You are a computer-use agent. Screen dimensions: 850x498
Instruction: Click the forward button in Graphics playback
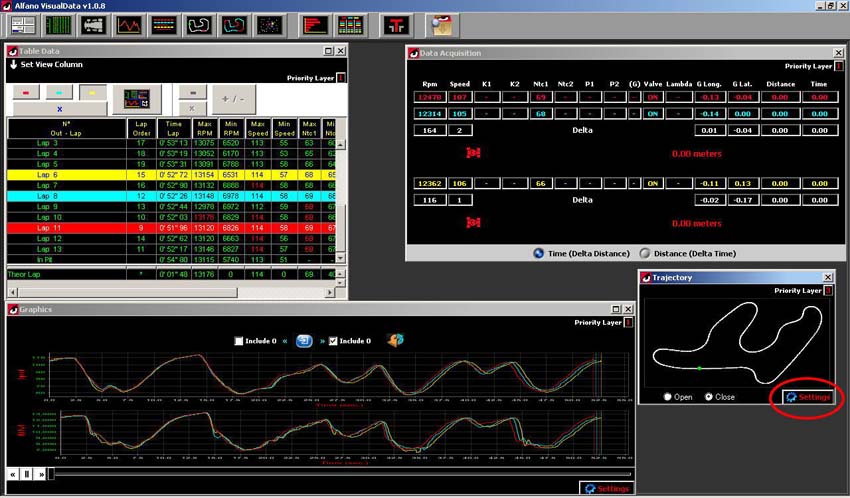[41, 474]
